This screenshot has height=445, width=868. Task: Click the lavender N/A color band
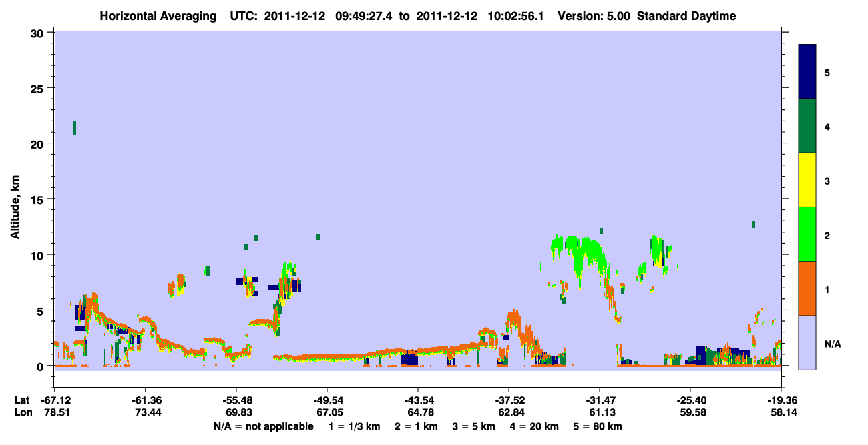[x=807, y=342]
